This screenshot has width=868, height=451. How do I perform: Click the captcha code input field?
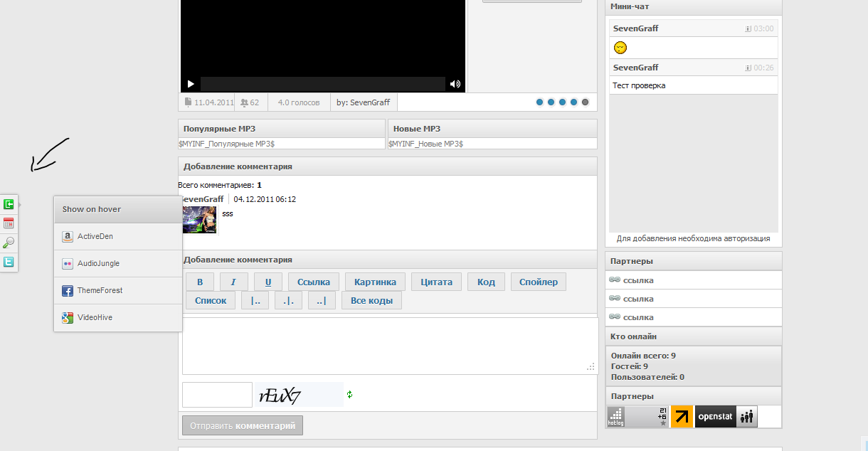click(x=217, y=395)
